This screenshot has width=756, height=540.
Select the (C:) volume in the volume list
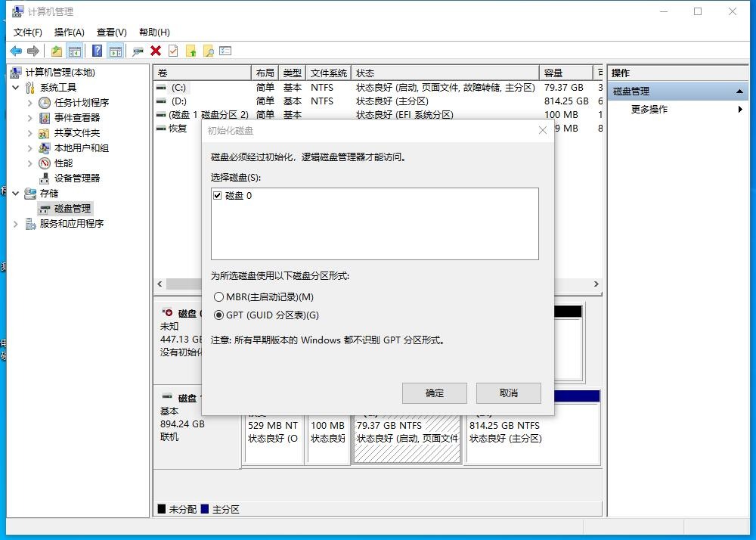click(178, 86)
